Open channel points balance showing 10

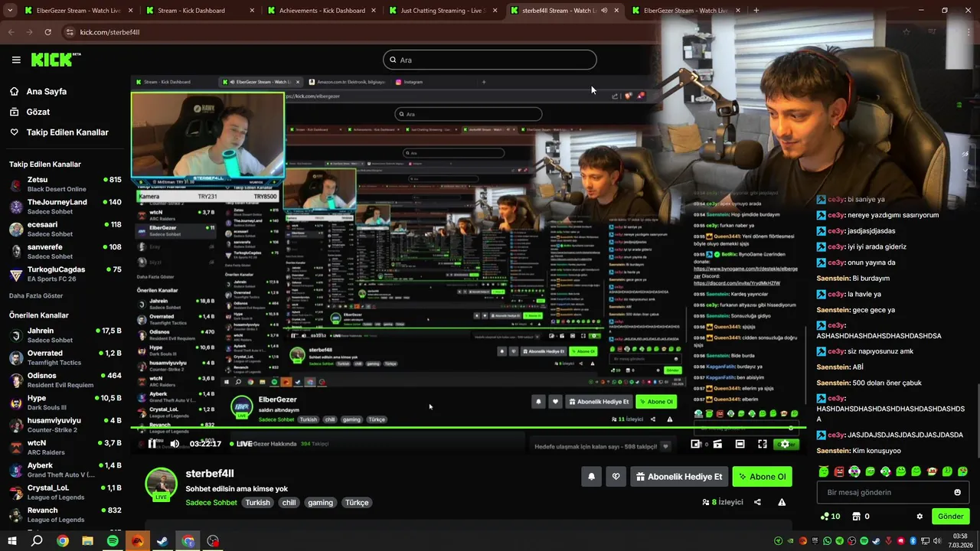pos(830,517)
